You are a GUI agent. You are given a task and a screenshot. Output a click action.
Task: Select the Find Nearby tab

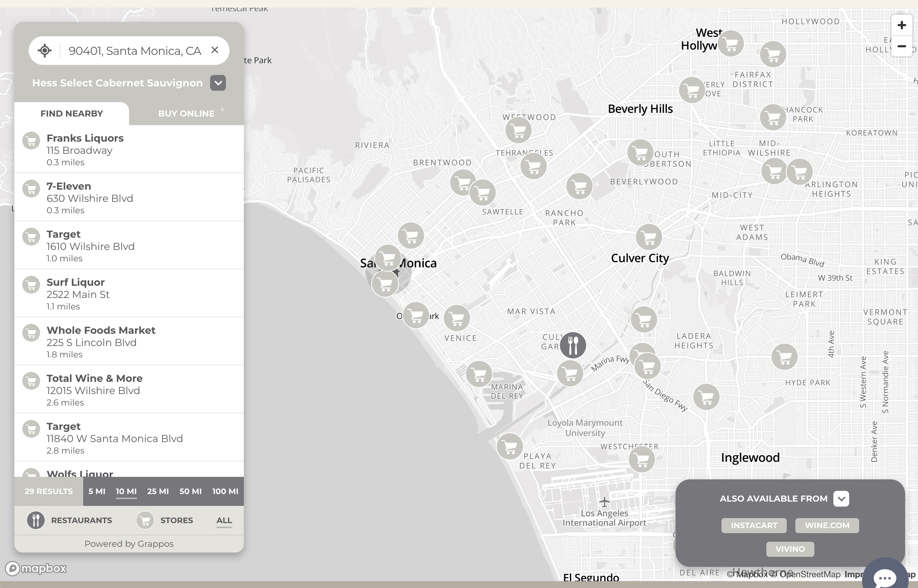tap(72, 113)
